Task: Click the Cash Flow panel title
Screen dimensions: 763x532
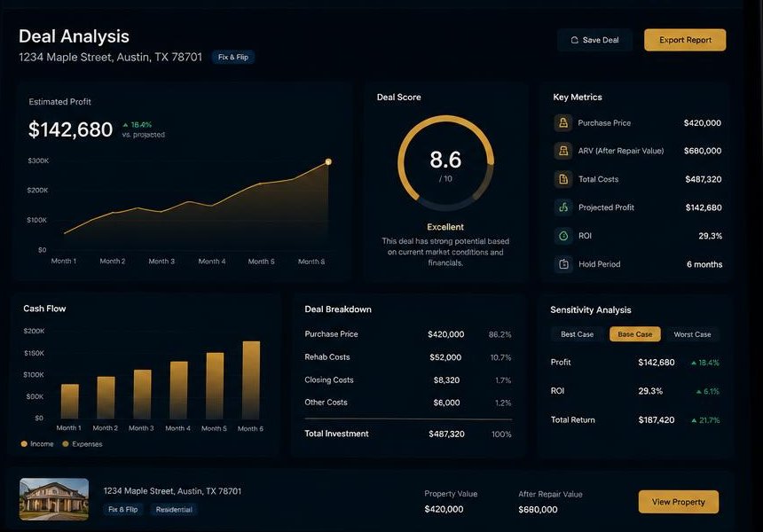Action: point(44,309)
